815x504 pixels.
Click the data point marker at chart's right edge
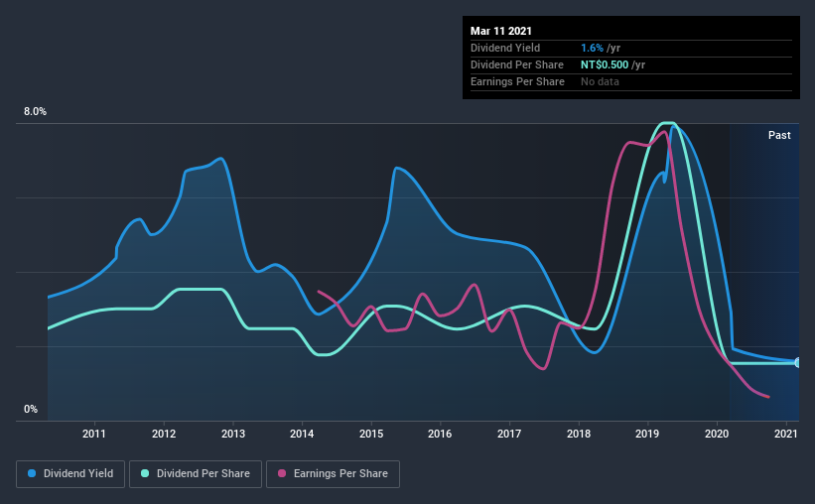tap(797, 362)
